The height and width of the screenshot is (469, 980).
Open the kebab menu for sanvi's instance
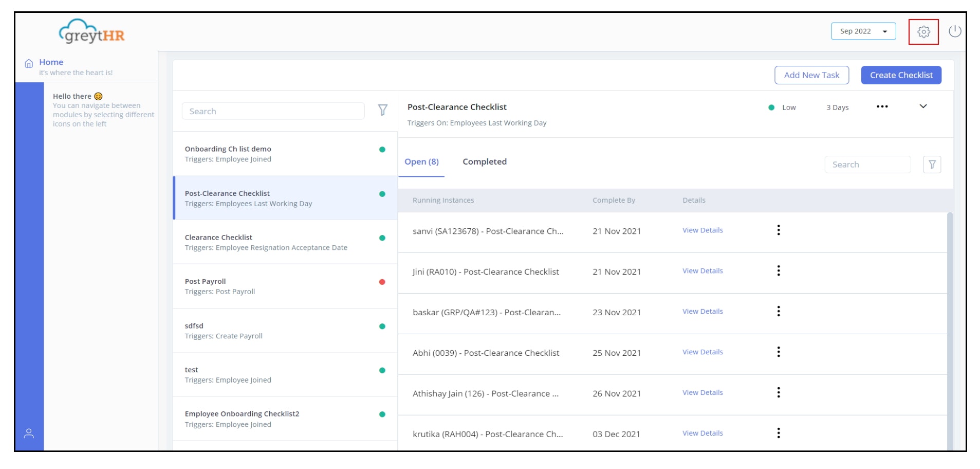[779, 230]
